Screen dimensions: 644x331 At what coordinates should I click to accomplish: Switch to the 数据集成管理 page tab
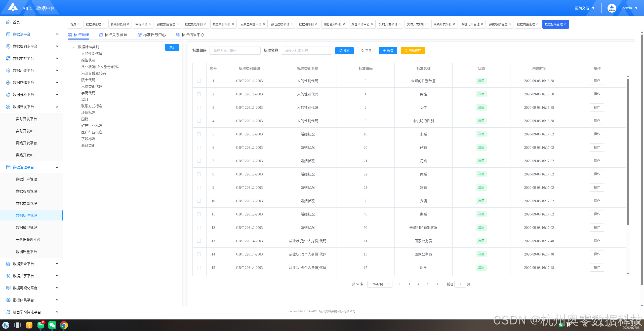point(168,24)
